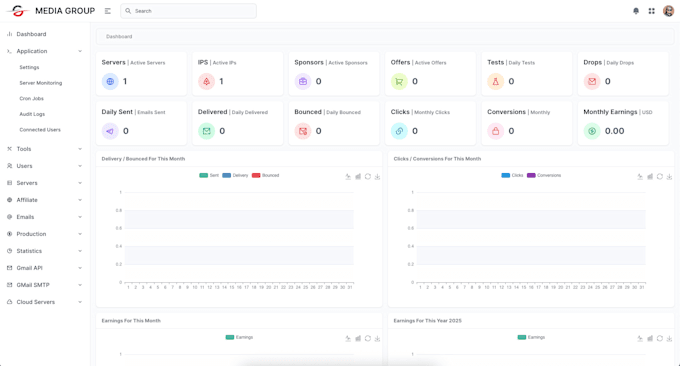Viewport: 680px width, 366px height.
Task: Open Connected Users page
Action: (40, 130)
